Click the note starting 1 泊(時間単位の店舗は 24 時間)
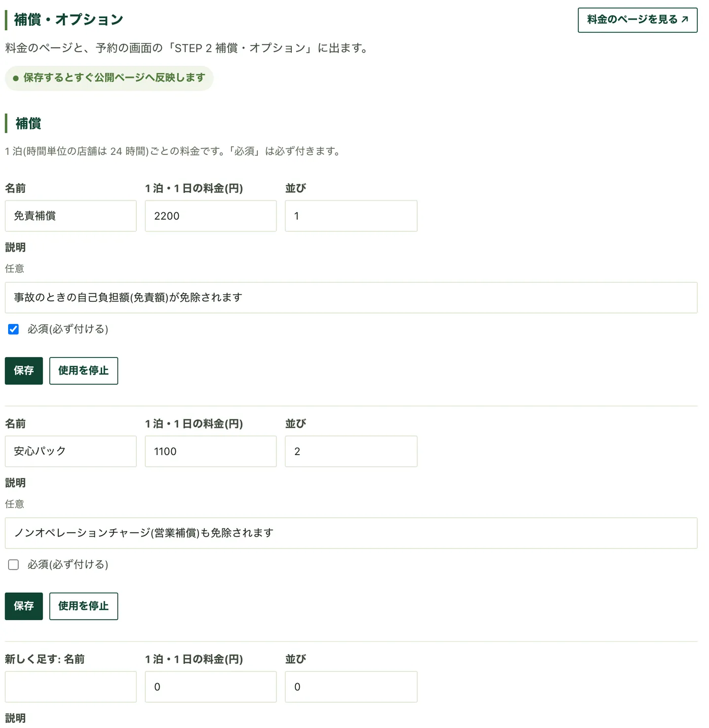This screenshot has height=728, width=709. (173, 151)
